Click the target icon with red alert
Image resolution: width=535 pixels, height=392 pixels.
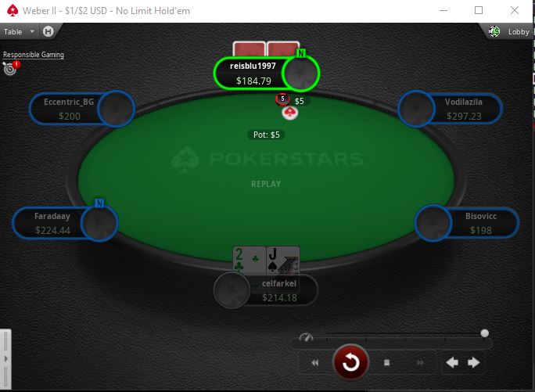[11, 67]
